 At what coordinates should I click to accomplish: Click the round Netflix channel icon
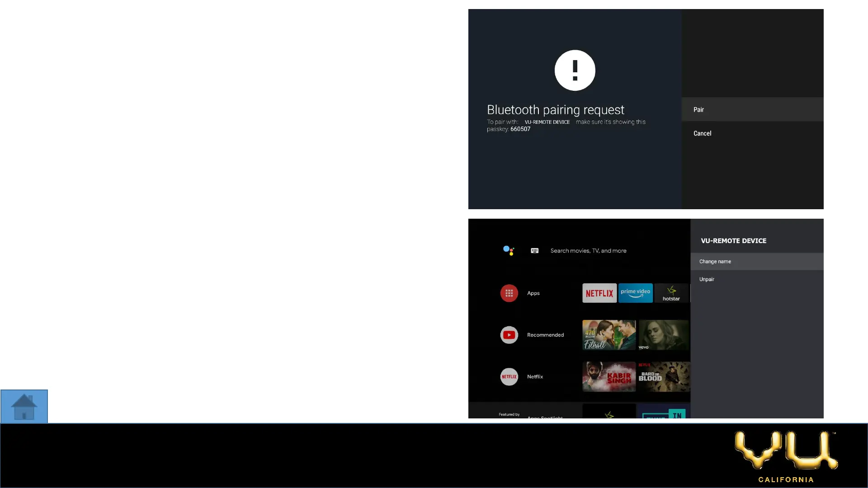(509, 376)
